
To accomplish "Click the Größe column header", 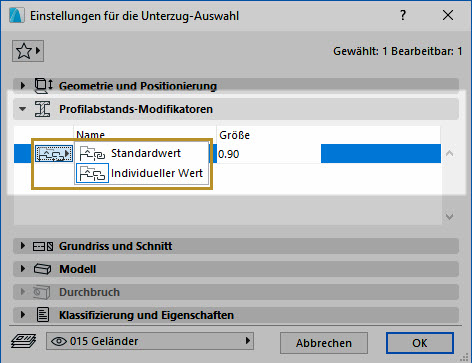I will [234, 135].
